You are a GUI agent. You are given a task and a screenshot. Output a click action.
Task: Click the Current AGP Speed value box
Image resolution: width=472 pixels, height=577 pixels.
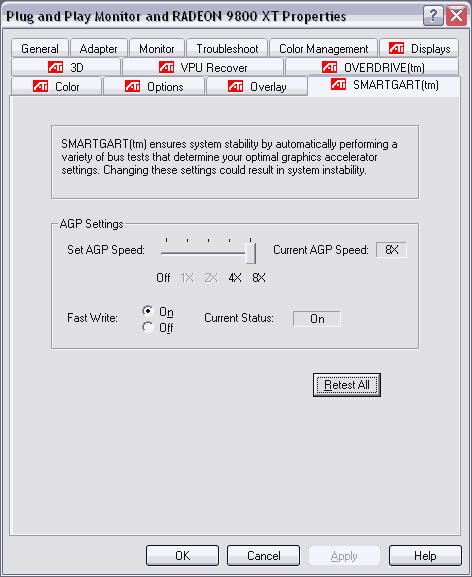coord(391,250)
